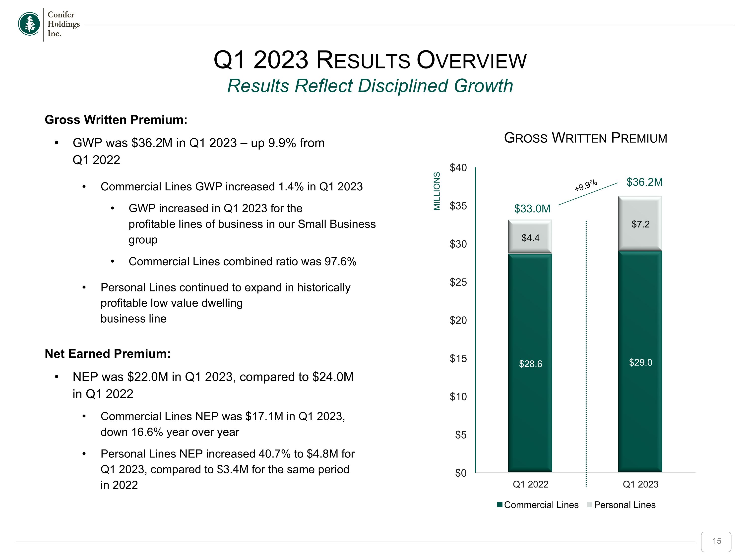Click the 'GWP was $36.2M in Q1 2023' bullet
Screen dimensions: 747x560
coord(198,151)
